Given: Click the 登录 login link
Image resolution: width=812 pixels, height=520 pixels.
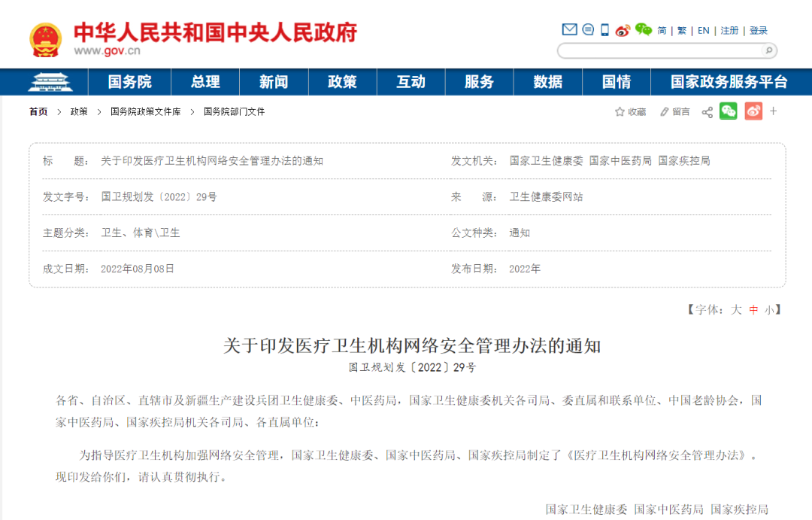Looking at the screenshot, I should (759, 31).
